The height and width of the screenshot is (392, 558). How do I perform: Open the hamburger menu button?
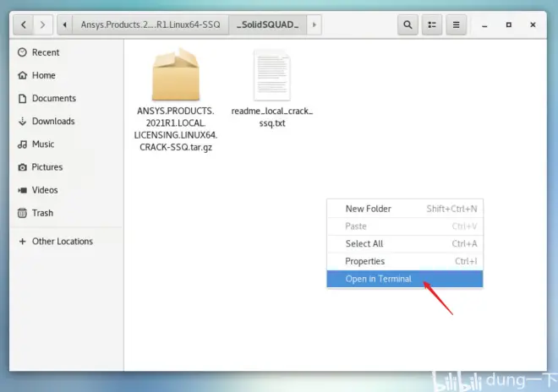point(456,24)
